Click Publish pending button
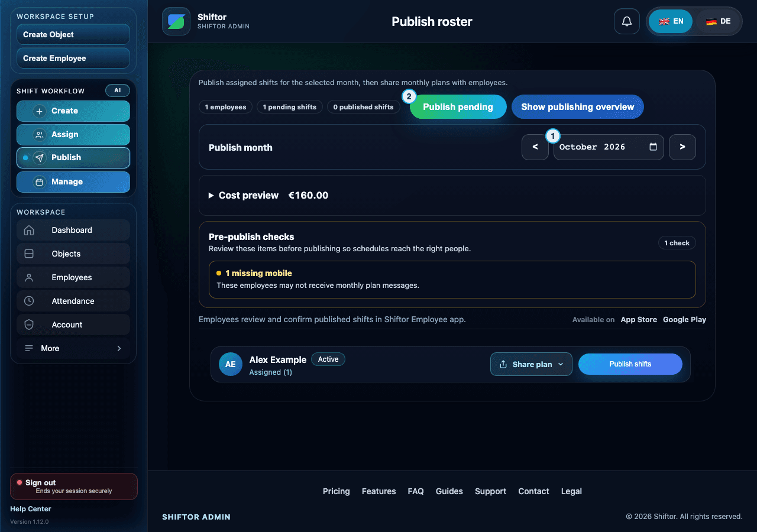This screenshot has height=532, width=757. tap(458, 107)
